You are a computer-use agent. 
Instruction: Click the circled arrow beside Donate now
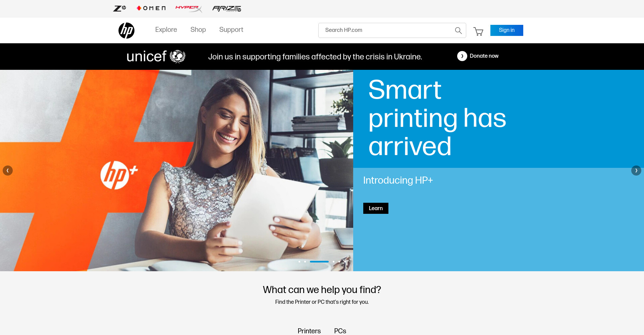462,56
